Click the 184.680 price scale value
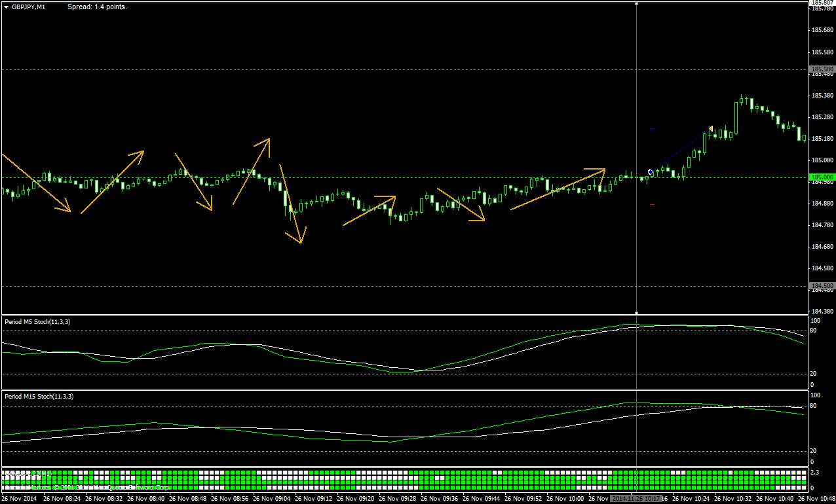Viewport: 836px width, 504px height. [823, 247]
